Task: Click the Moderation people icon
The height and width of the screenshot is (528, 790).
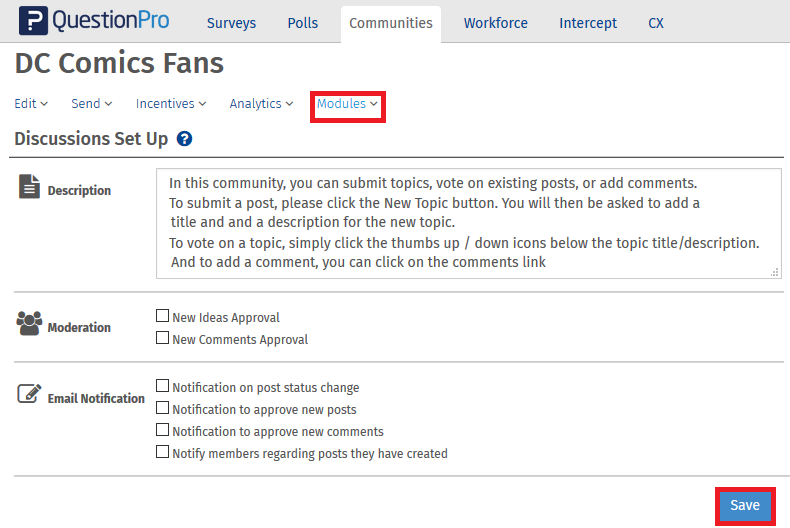Action: (30, 324)
